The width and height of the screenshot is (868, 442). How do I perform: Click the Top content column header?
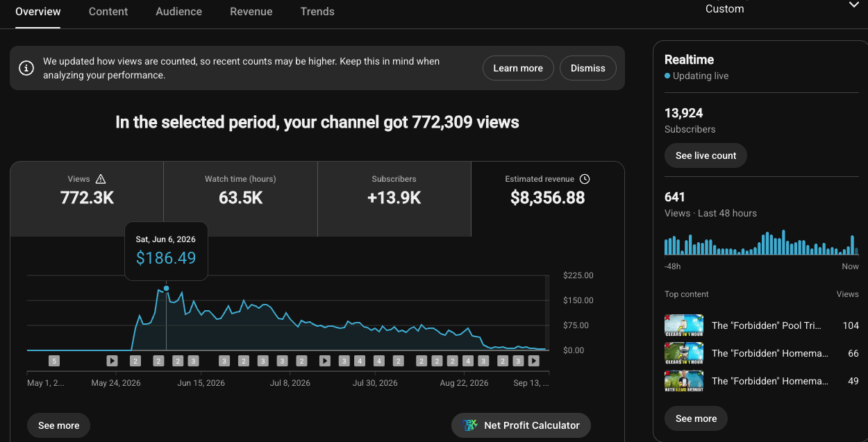687,294
